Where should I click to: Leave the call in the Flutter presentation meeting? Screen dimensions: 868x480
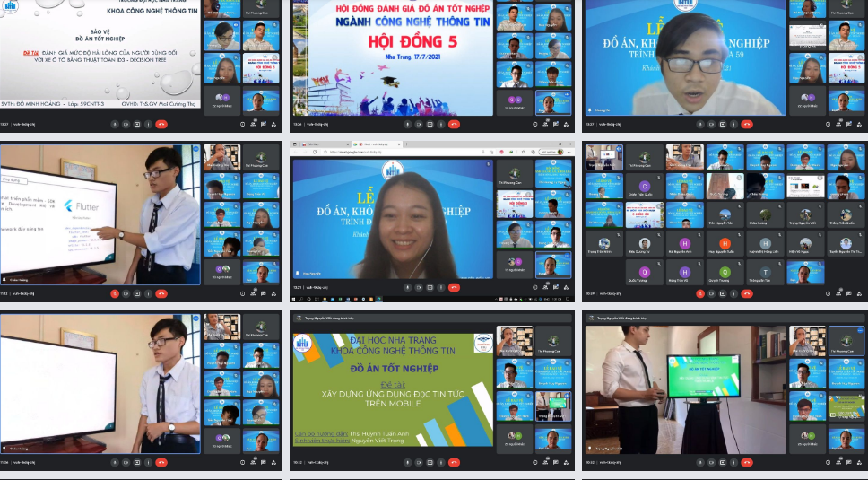(x=161, y=293)
